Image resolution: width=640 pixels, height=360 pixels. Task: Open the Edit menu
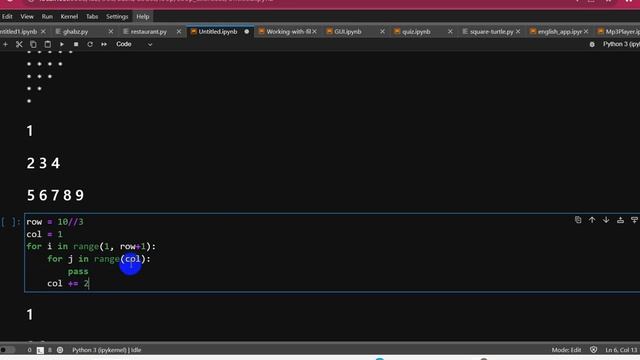click(x=7, y=17)
